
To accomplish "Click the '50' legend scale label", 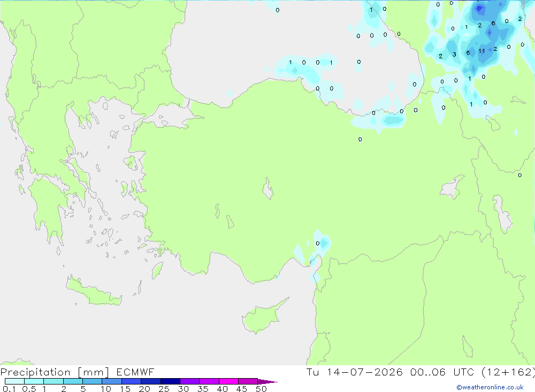I will [x=262, y=389].
